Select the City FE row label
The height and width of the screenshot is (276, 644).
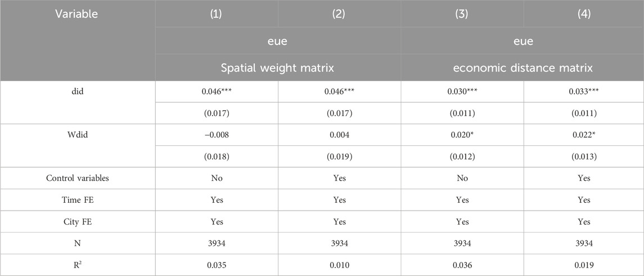click(x=76, y=221)
